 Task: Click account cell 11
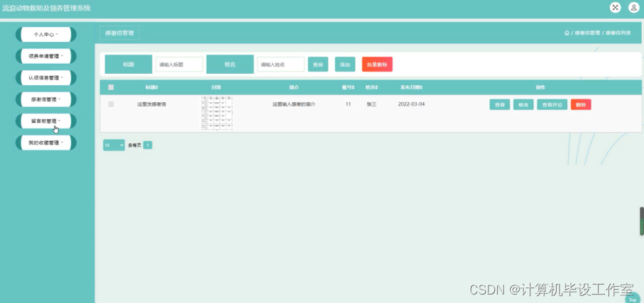tap(348, 104)
